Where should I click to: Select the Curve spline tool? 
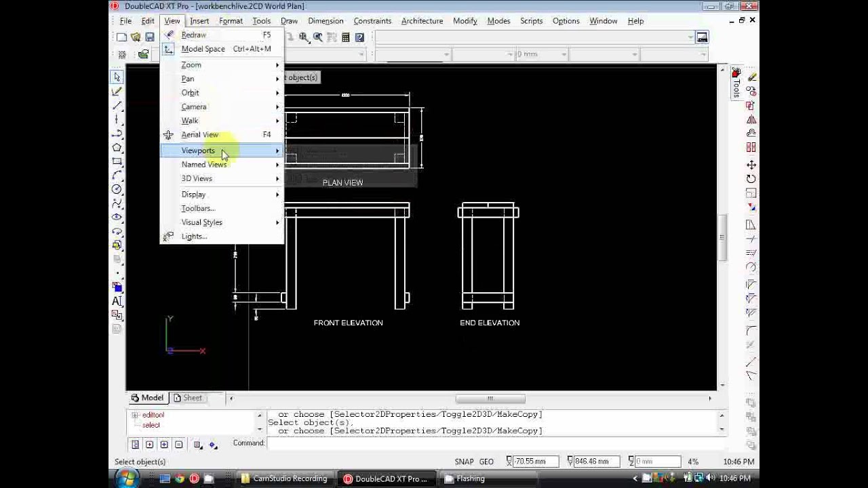point(117,203)
